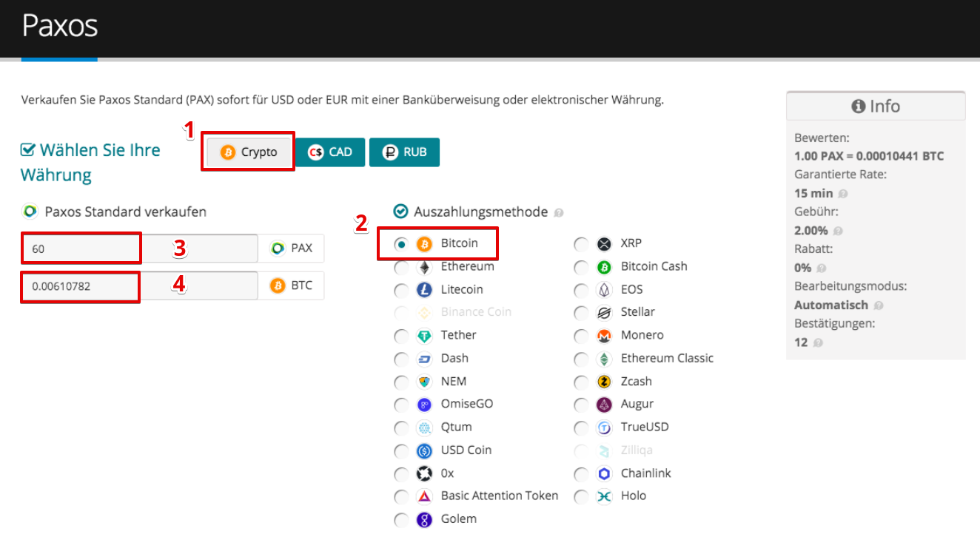Click the Holo icon

click(604, 496)
